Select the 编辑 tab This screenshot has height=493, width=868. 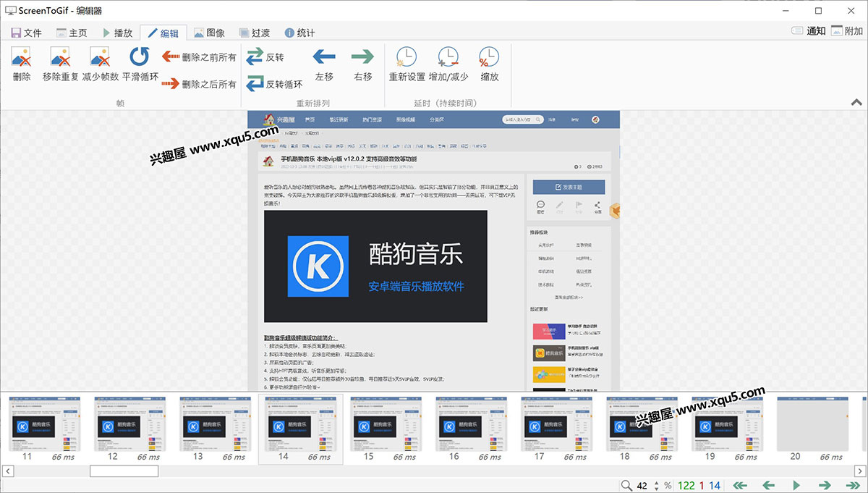[x=163, y=33]
